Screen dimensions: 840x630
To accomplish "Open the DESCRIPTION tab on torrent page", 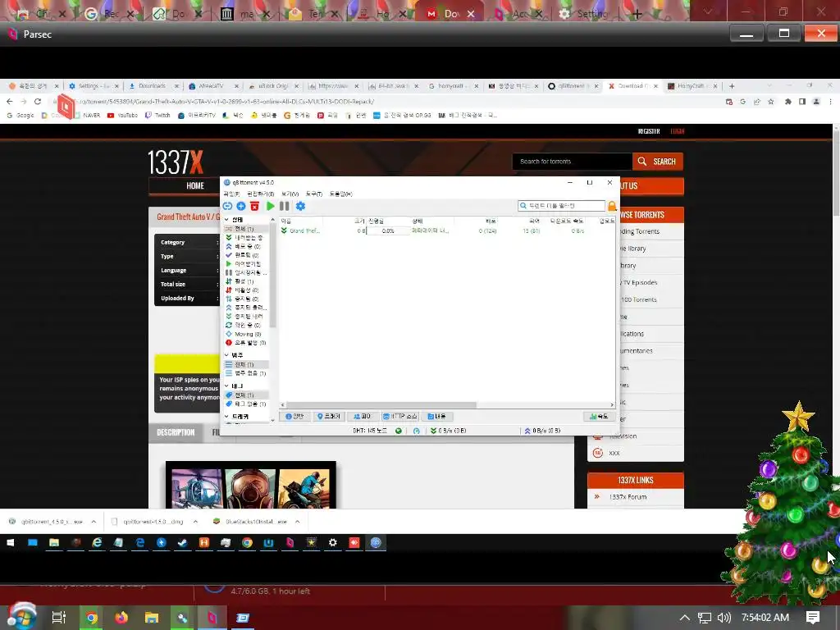I will (176, 433).
